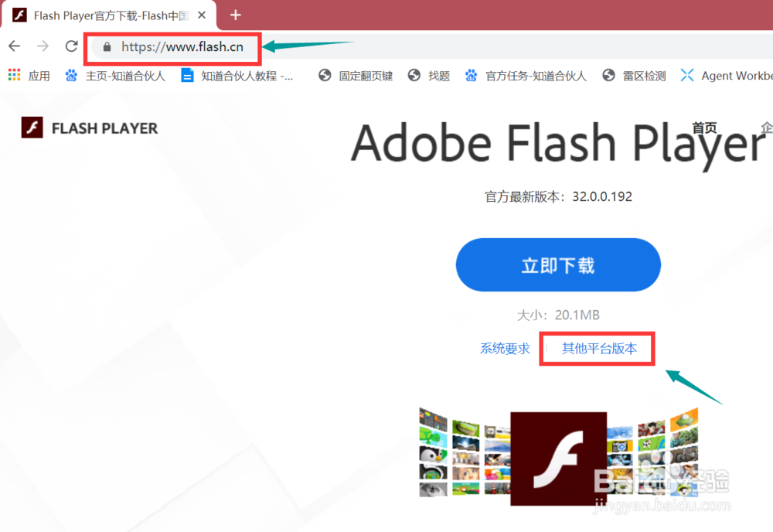Open bookmark 知道合伙人教程
Image resolution: width=773 pixels, height=532 pixels.
(237, 76)
